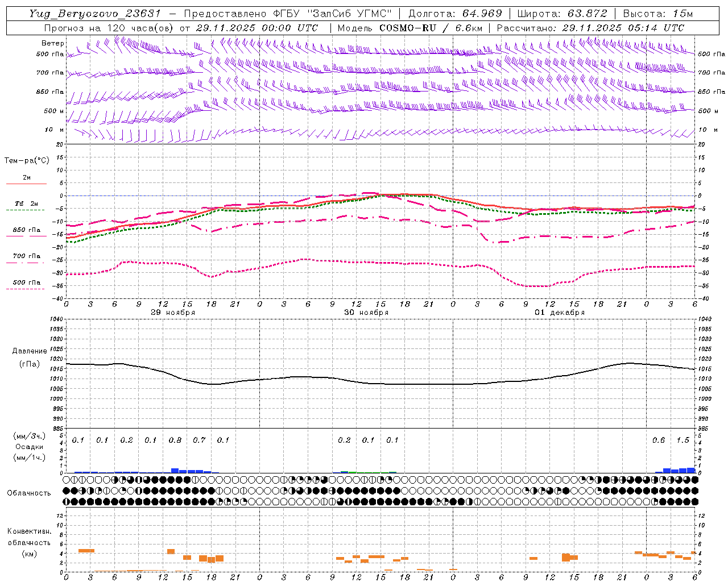Select the '29 ноября' date label

(x=173, y=313)
